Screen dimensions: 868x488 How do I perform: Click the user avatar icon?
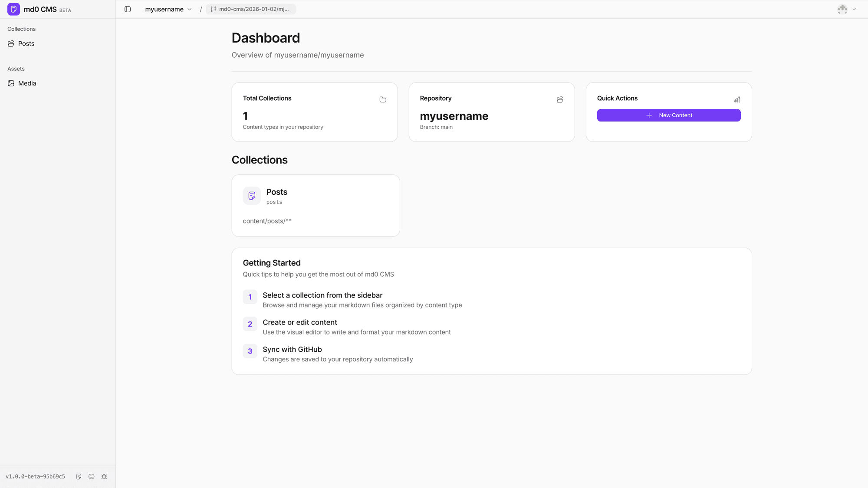tap(842, 9)
